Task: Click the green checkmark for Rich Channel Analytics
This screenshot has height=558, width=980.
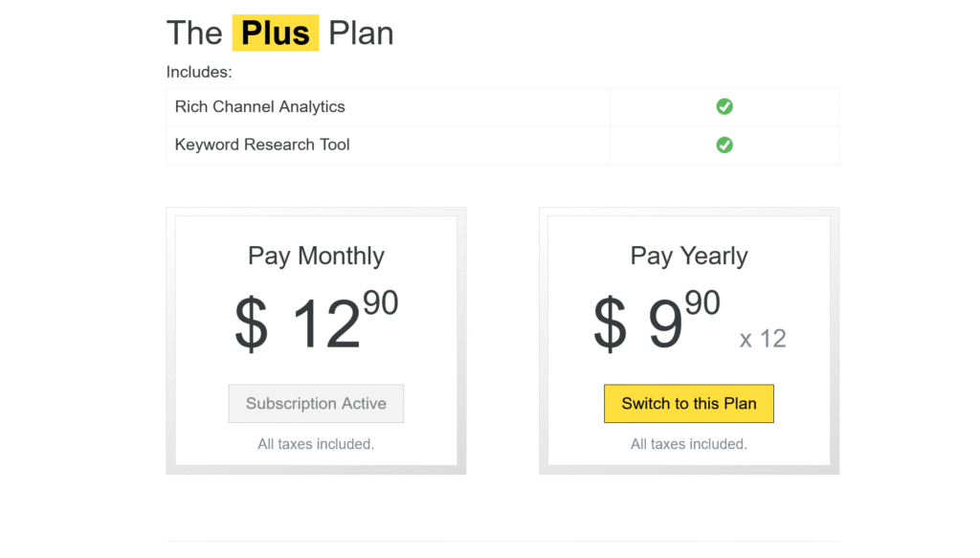Action: click(x=724, y=106)
